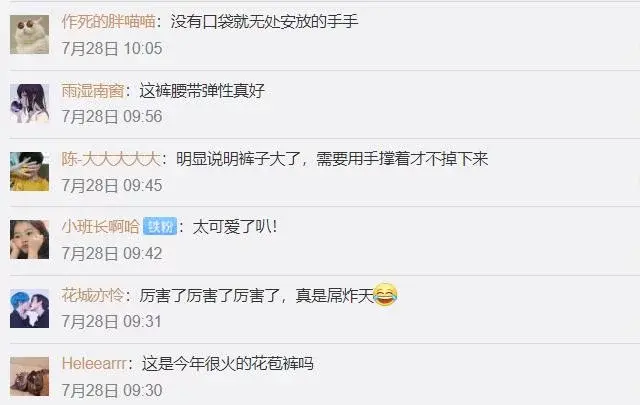Open 小班长啊哈's avatar photo
Image resolution: width=640 pixels, height=405 pixels.
click(29, 240)
